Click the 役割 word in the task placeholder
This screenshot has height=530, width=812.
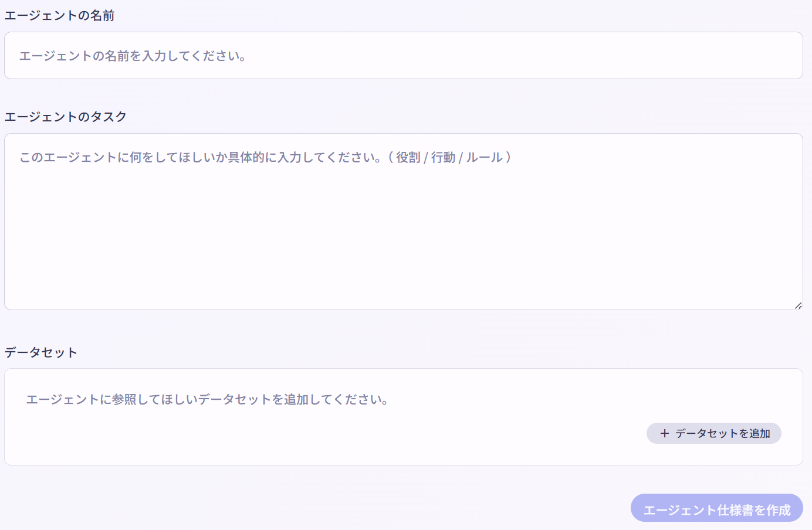click(408, 157)
